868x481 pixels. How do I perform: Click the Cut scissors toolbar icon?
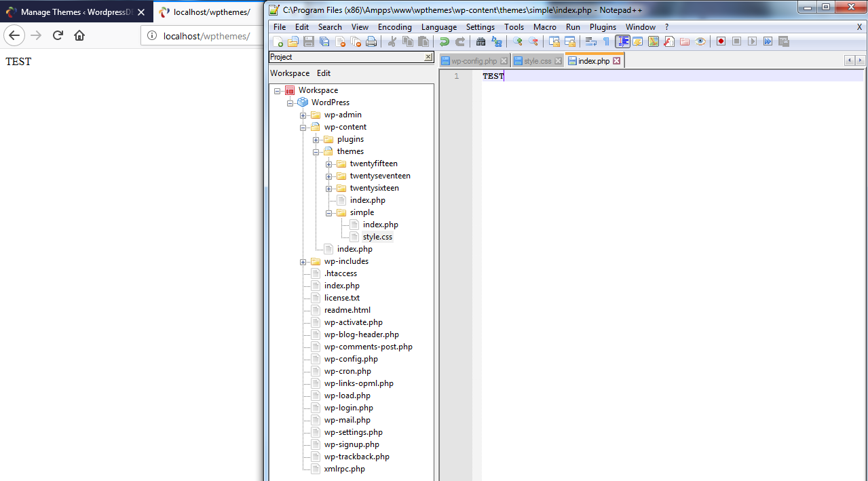392,41
